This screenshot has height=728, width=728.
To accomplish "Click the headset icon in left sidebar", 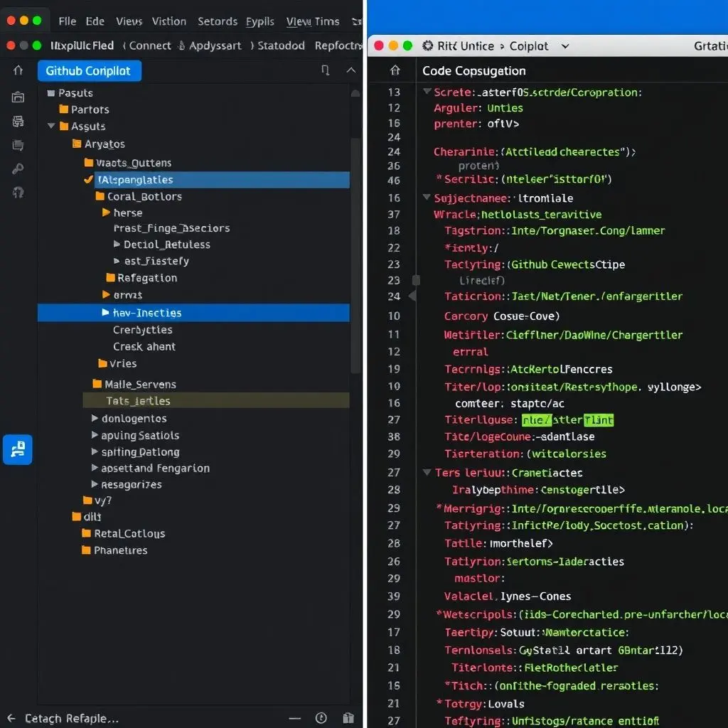I will [x=18, y=193].
